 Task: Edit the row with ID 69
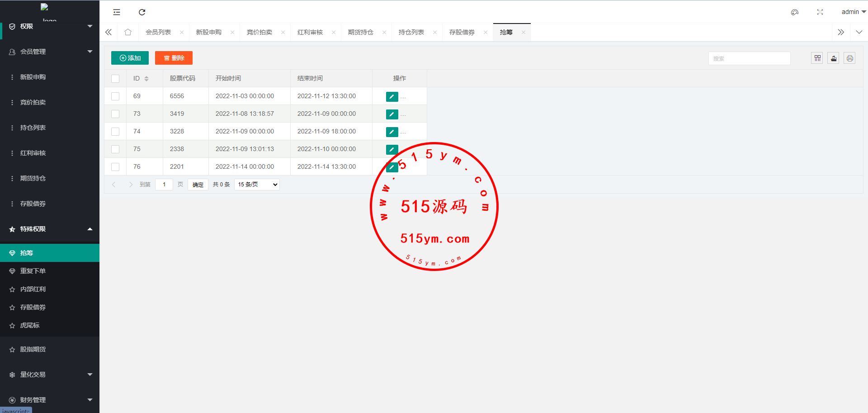392,96
